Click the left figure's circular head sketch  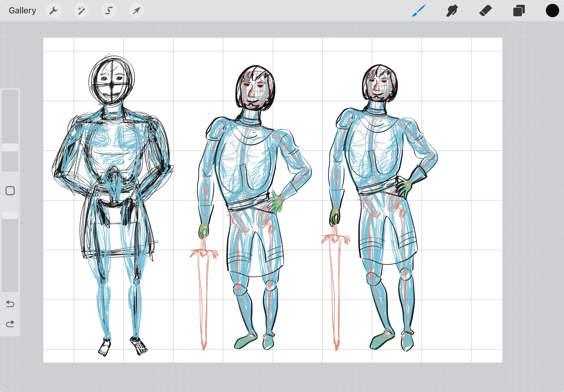[112, 80]
